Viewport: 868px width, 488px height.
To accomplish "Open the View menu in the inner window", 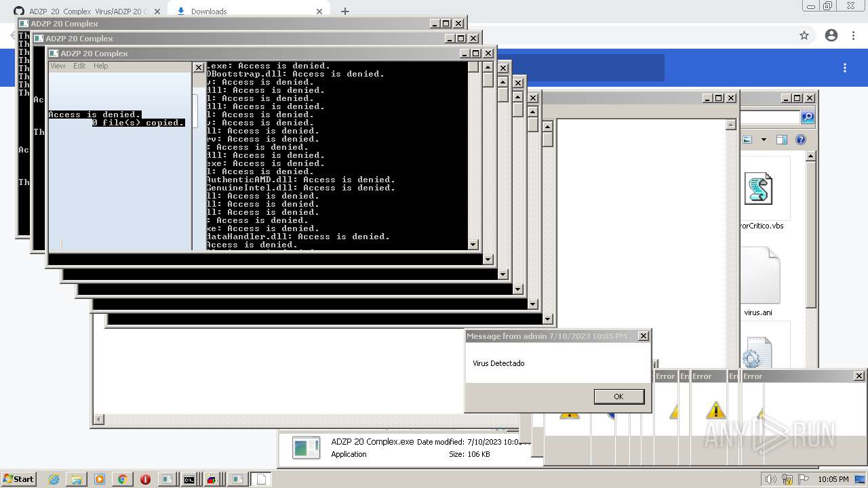I will pos(58,66).
